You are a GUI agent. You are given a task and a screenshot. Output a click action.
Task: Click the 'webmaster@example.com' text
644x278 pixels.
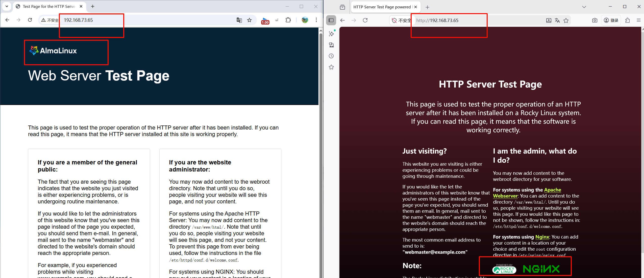coord(435,252)
